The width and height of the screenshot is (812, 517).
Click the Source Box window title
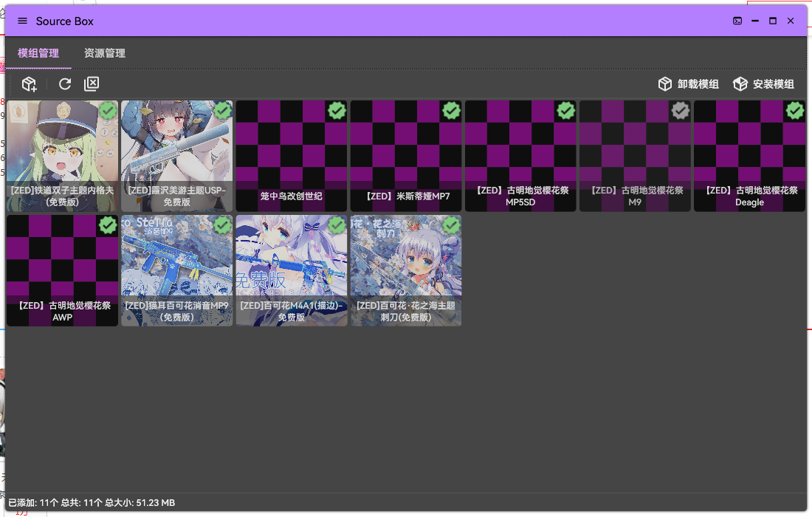click(x=65, y=21)
